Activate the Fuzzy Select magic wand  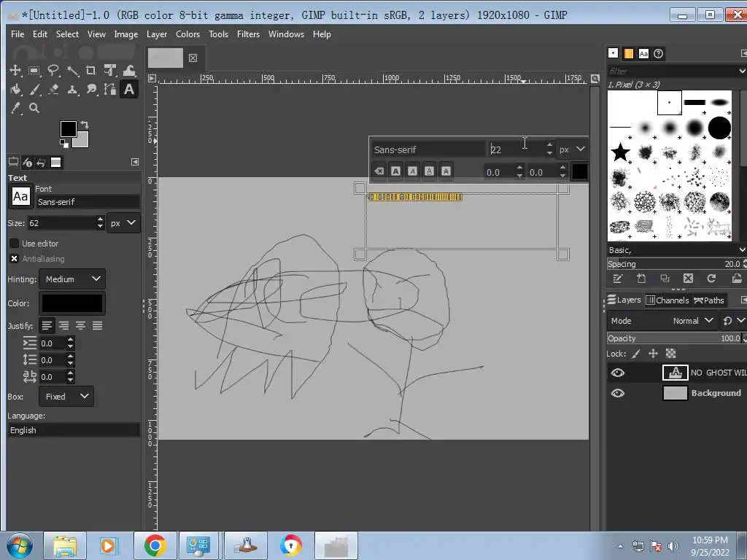pos(72,71)
